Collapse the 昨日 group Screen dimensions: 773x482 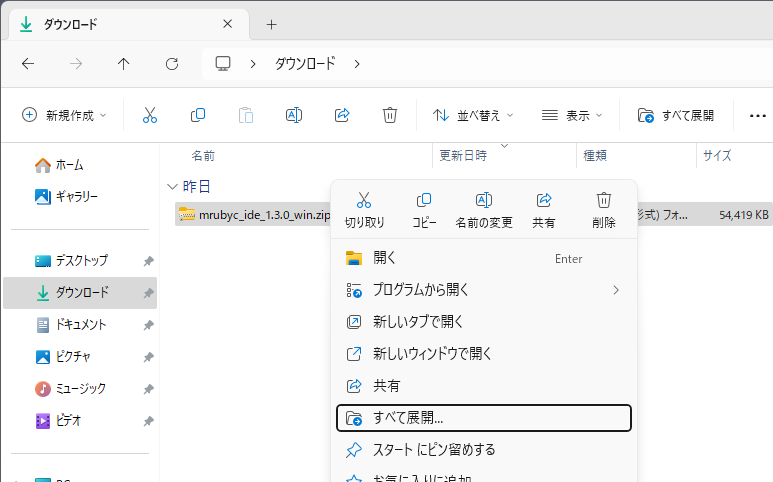click(172, 186)
